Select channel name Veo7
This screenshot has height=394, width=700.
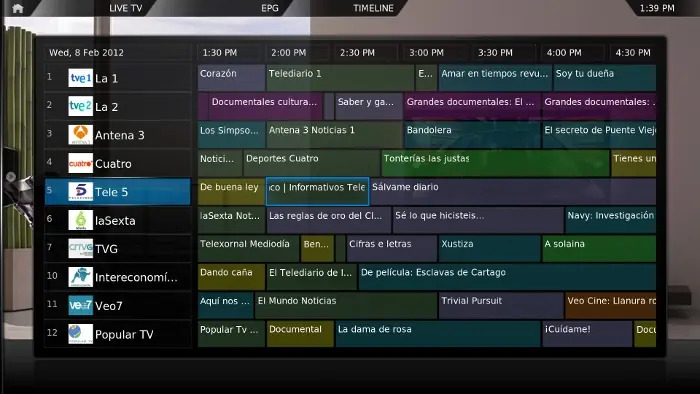(108, 306)
